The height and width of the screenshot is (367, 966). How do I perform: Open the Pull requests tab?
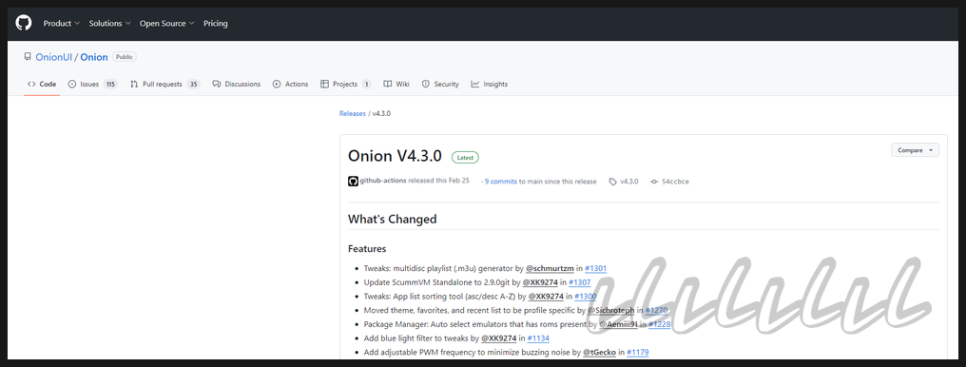click(x=165, y=84)
